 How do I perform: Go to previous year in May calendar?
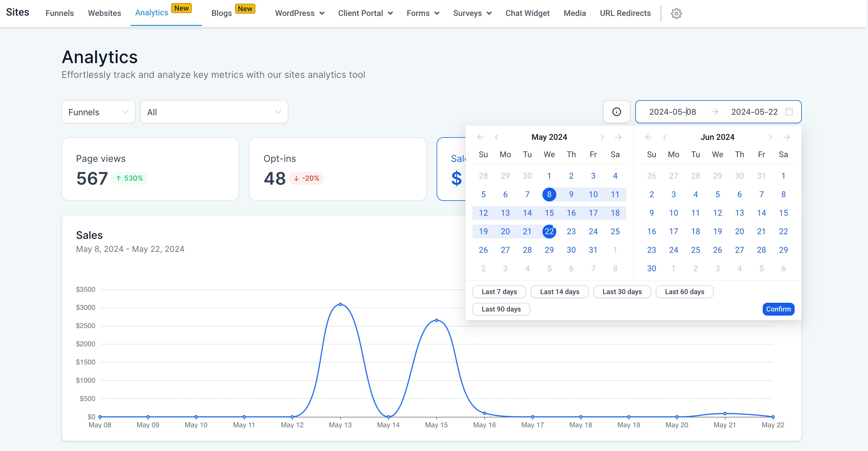pyautogui.click(x=481, y=137)
